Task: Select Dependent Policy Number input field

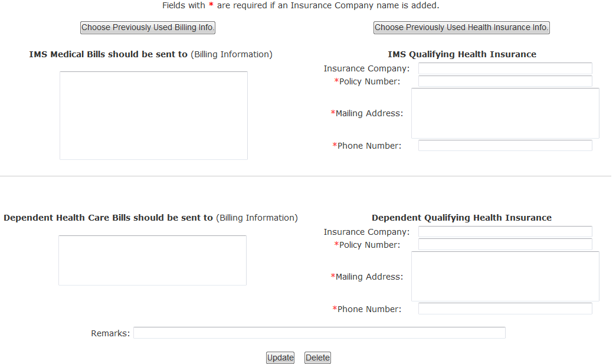Action: [x=505, y=245]
